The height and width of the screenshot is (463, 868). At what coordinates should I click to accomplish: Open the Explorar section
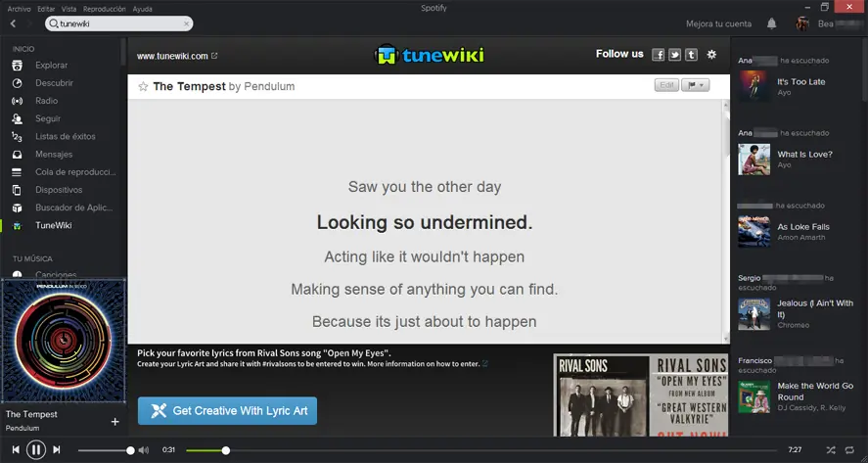(51, 66)
